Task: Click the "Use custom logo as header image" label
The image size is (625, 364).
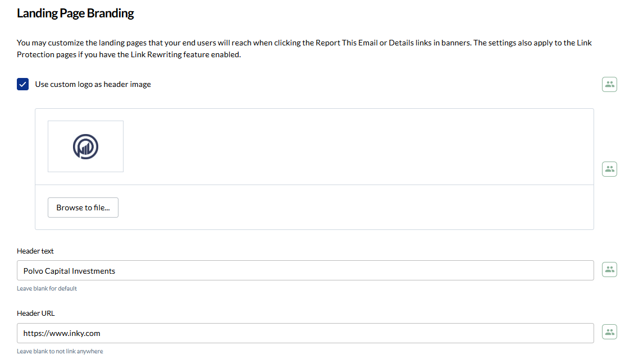Action: point(93,85)
